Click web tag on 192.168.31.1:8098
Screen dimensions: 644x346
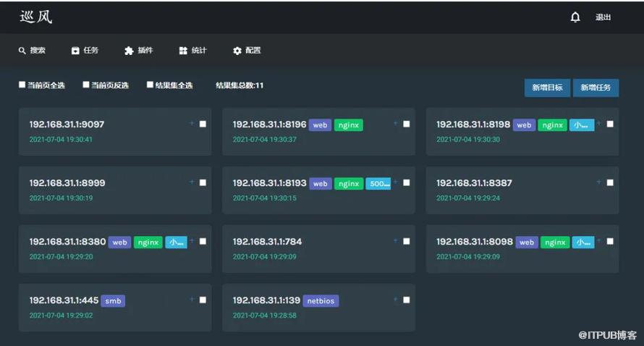point(527,242)
